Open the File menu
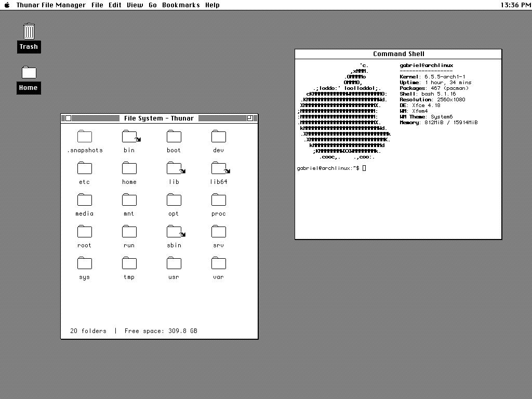The height and width of the screenshot is (399, 532). (97, 5)
